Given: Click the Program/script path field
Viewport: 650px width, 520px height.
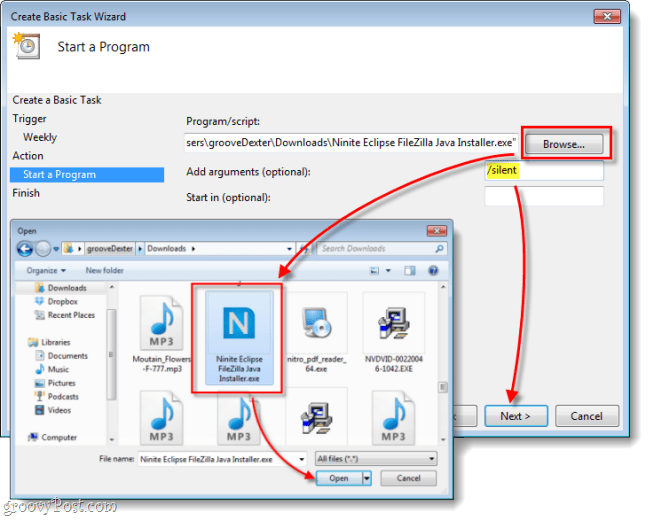Looking at the screenshot, I should pyautogui.click(x=351, y=143).
